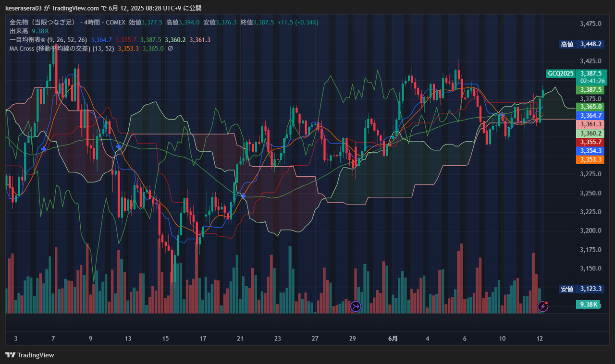Select the 出来高 volume legend
615x364 pixels.
tap(19, 31)
